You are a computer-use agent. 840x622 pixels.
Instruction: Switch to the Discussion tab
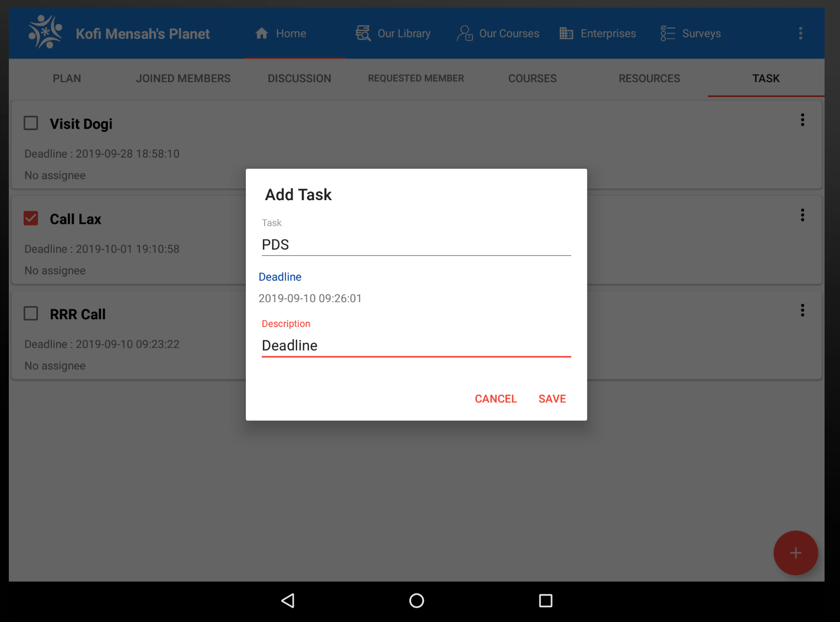point(299,78)
